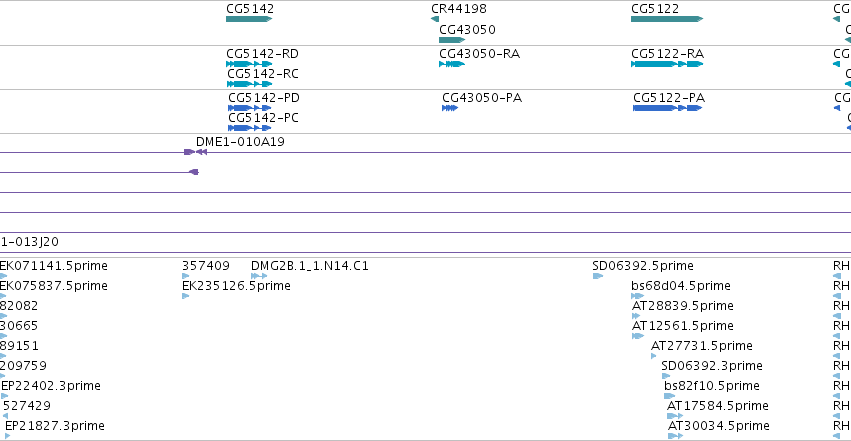Select the AT30034.5prime arrow glyph

tap(675, 437)
